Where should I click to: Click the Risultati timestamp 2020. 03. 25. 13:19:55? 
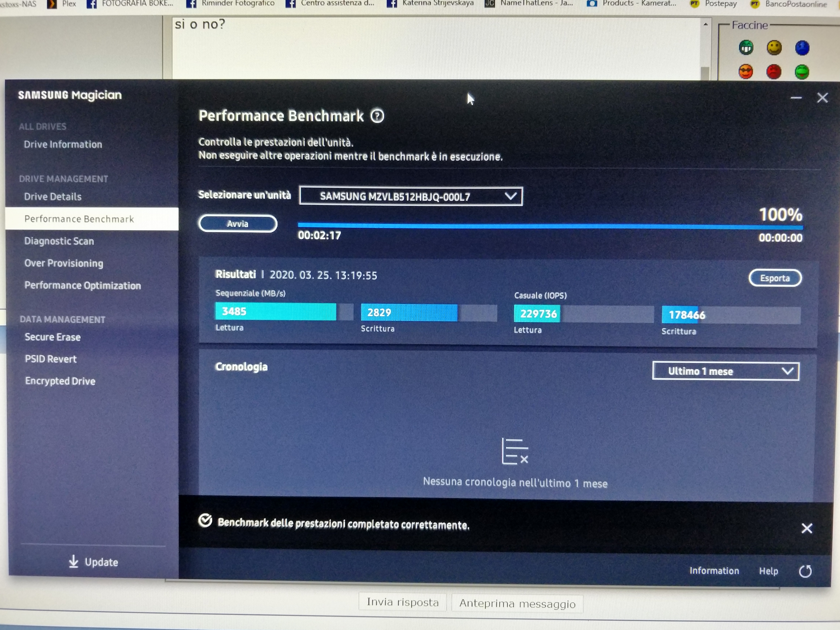[323, 275]
